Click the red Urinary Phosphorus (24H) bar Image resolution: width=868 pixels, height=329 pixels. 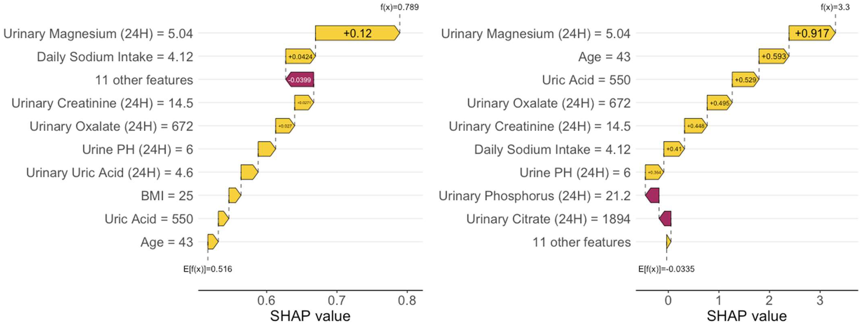[653, 196]
